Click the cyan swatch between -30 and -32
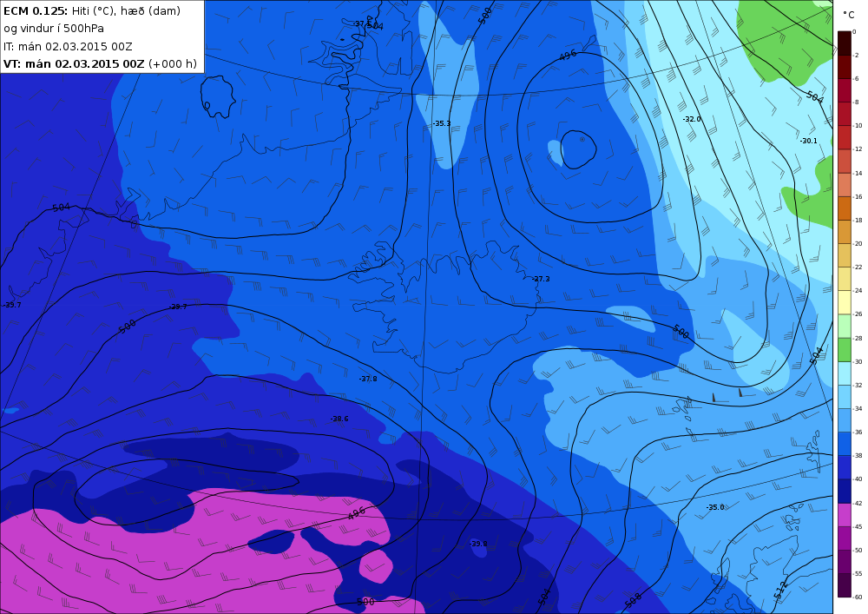 point(845,373)
